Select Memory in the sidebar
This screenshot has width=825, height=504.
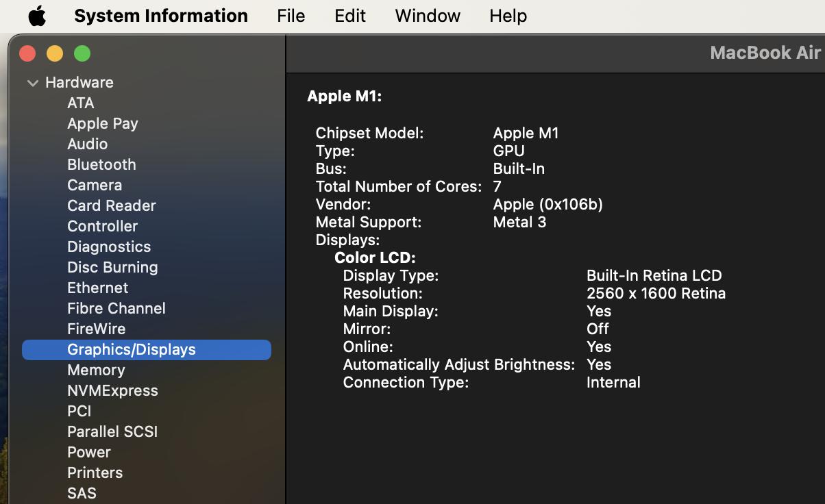96,370
